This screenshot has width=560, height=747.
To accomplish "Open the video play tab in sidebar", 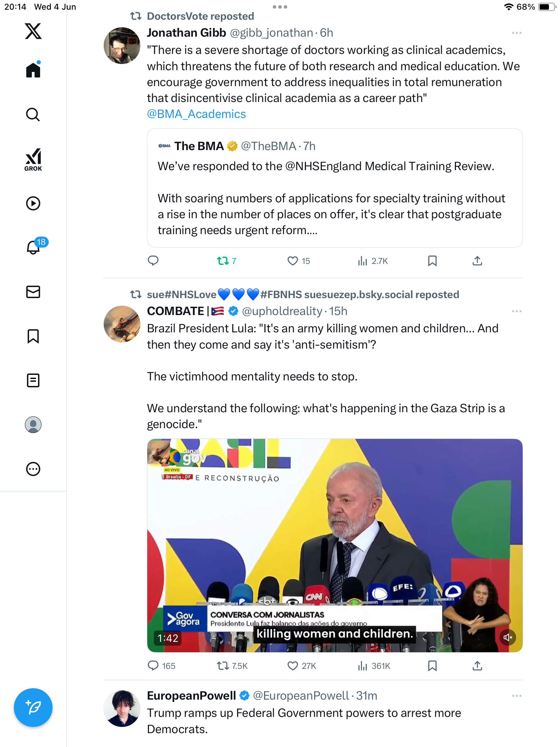I will tap(33, 203).
